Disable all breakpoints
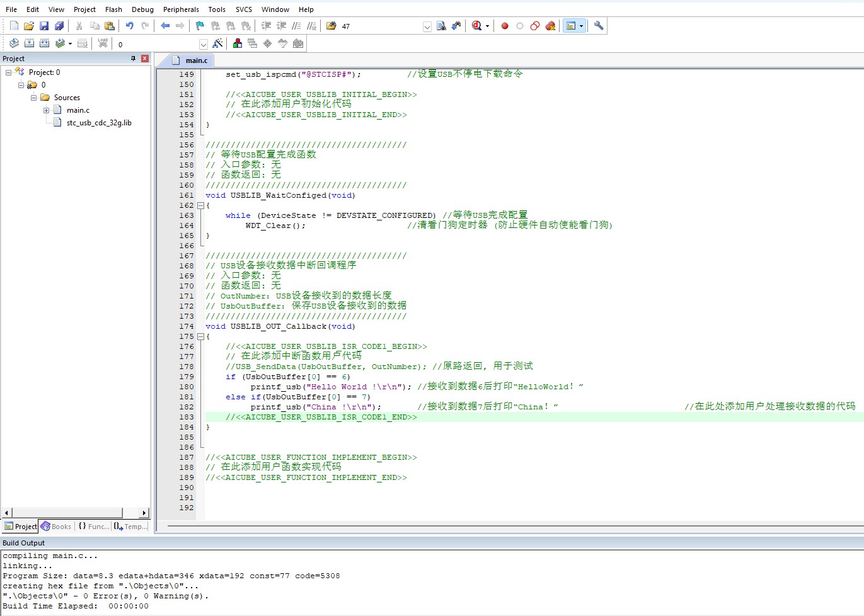The height and width of the screenshot is (616, 864). (x=535, y=26)
